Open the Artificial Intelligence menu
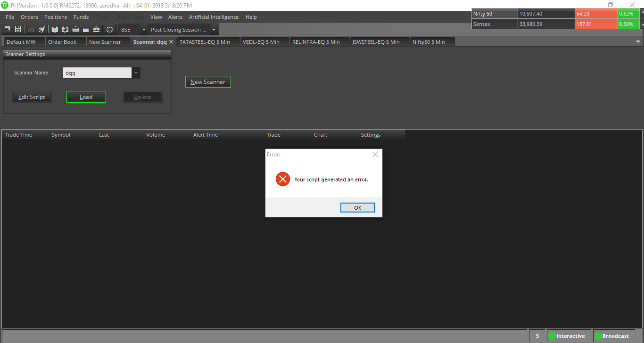 (214, 17)
